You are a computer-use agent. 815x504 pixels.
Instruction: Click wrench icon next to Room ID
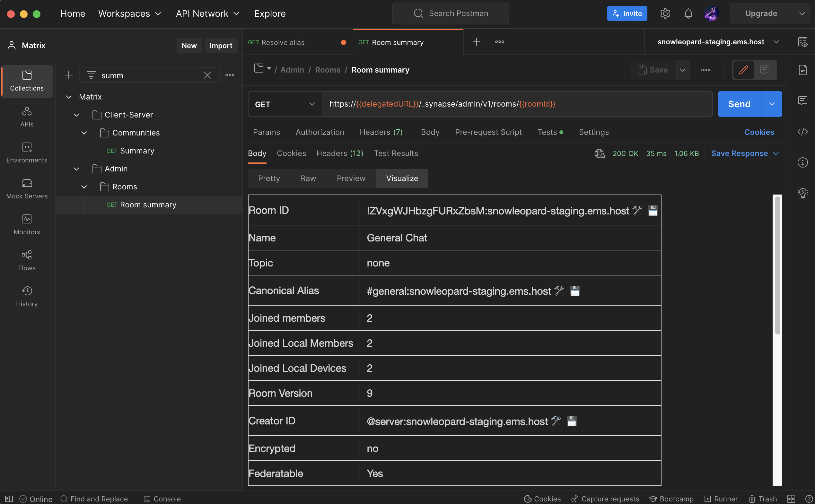[x=637, y=210]
